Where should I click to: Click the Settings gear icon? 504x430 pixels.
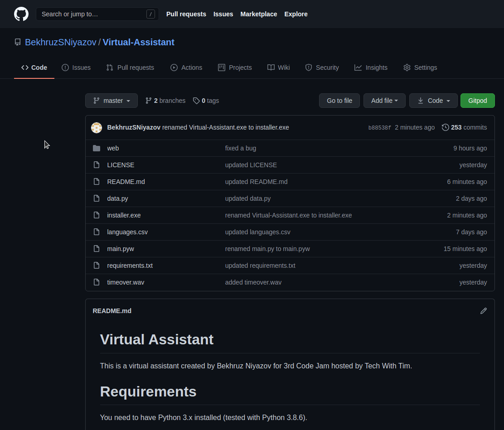pos(407,67)
